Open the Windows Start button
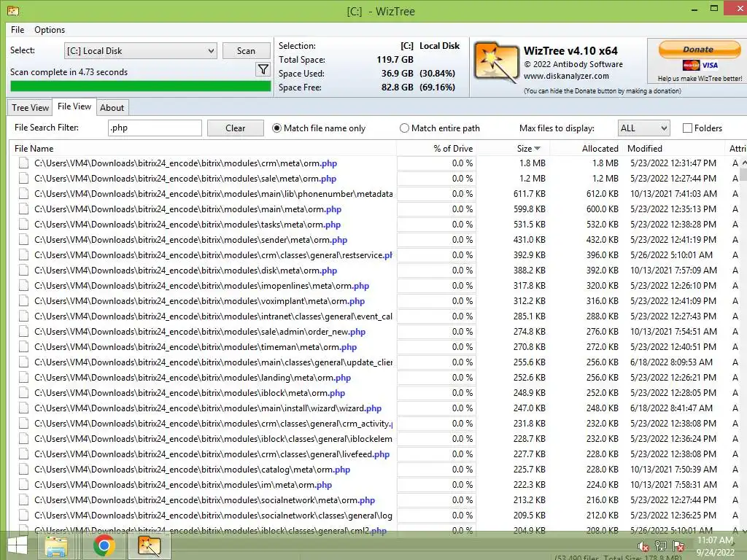This screenshot has height=560, width=747. point(18,545)
